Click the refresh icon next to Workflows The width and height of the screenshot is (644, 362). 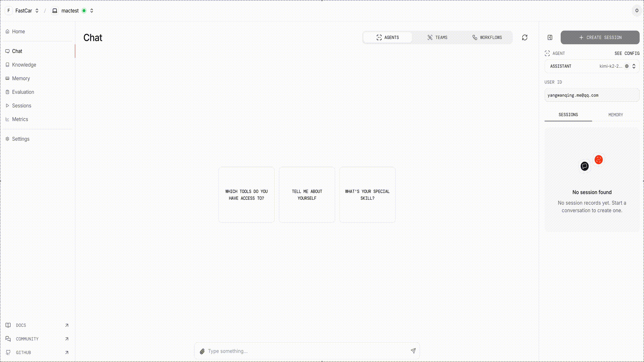525,38
